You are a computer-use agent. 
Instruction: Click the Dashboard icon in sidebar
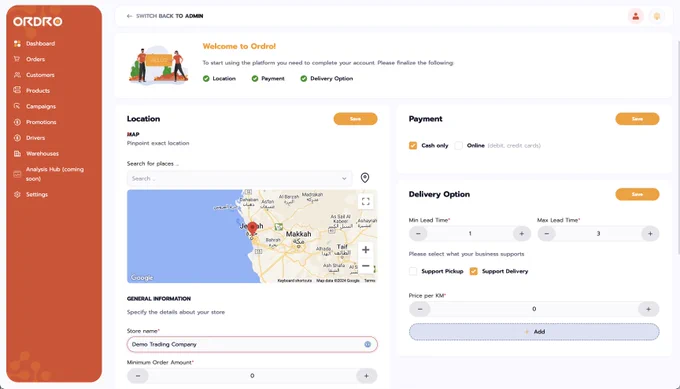pos(17,43)
